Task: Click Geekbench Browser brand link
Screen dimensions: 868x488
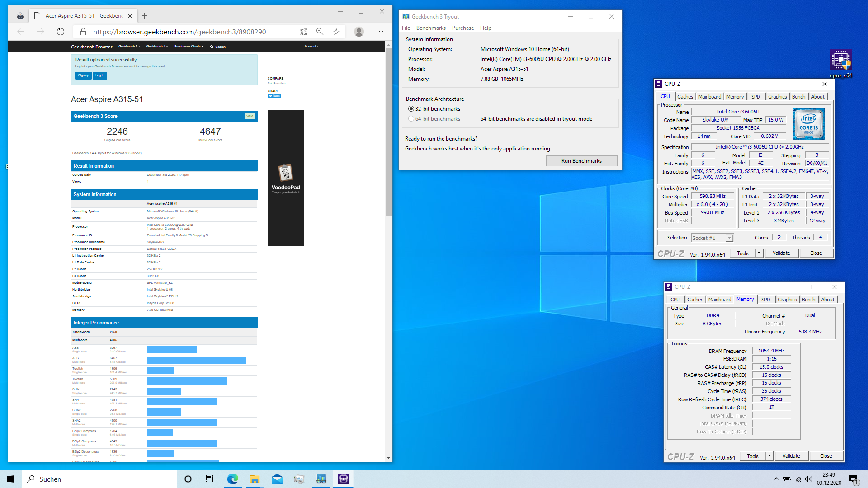Action: [x=92, y=47]
